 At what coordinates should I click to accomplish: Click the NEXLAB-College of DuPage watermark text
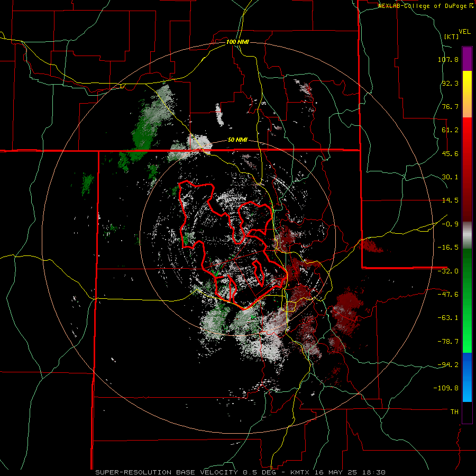425,6
